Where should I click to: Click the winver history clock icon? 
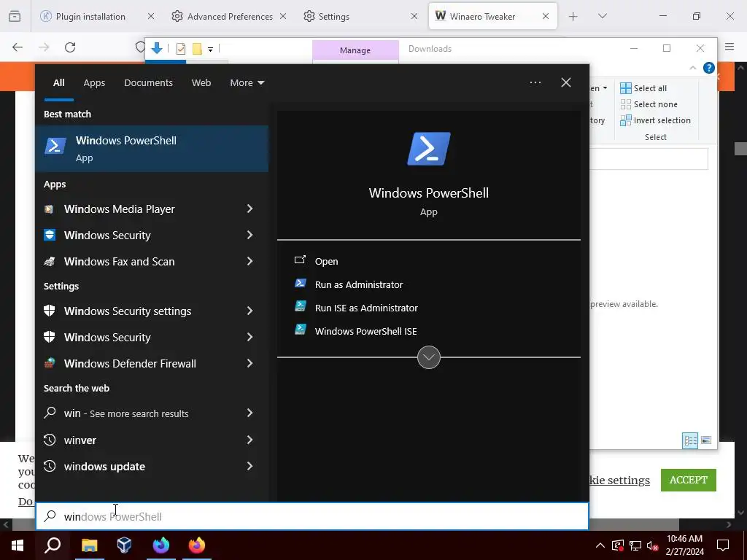tap(50, 440)
